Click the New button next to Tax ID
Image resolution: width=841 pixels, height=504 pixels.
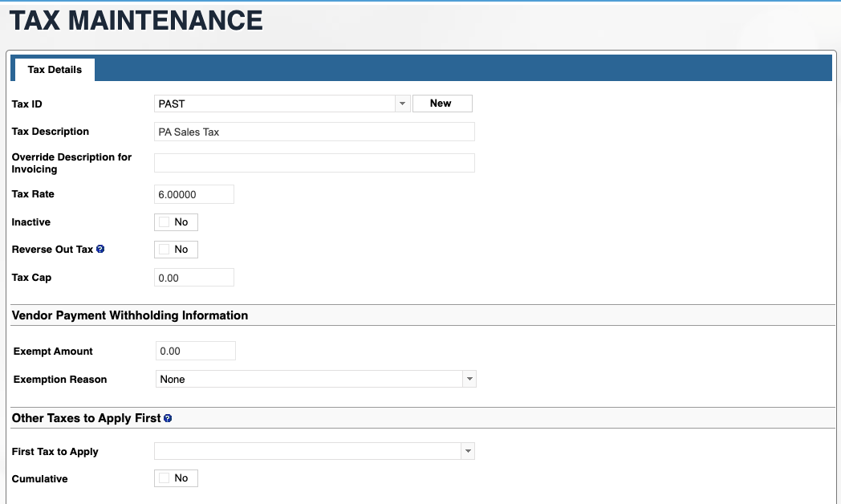[x=441, y=104]
